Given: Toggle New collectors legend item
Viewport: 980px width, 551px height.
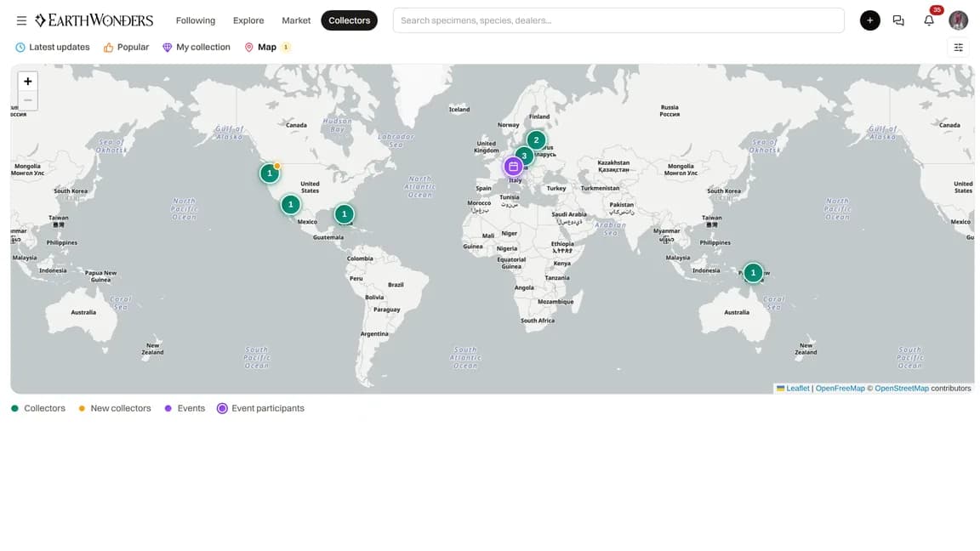Looking at the screenshot, I should click(114, 408).
